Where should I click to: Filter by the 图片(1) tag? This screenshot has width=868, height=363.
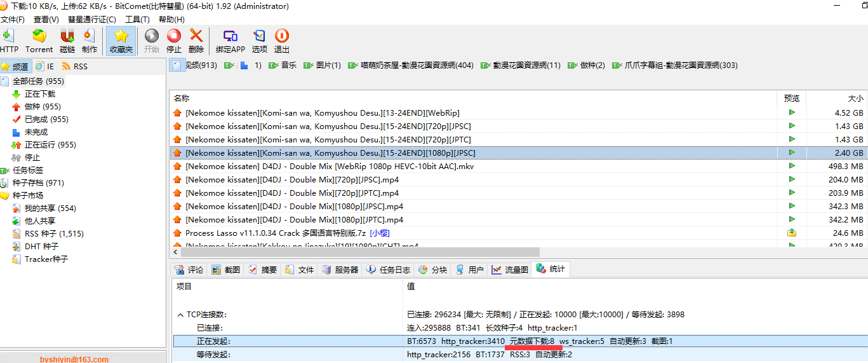322,65
